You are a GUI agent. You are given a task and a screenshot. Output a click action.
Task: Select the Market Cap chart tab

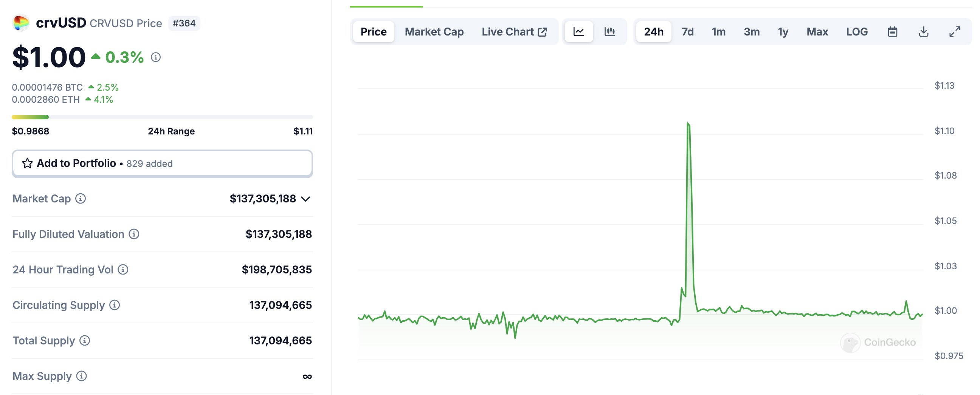434,31
